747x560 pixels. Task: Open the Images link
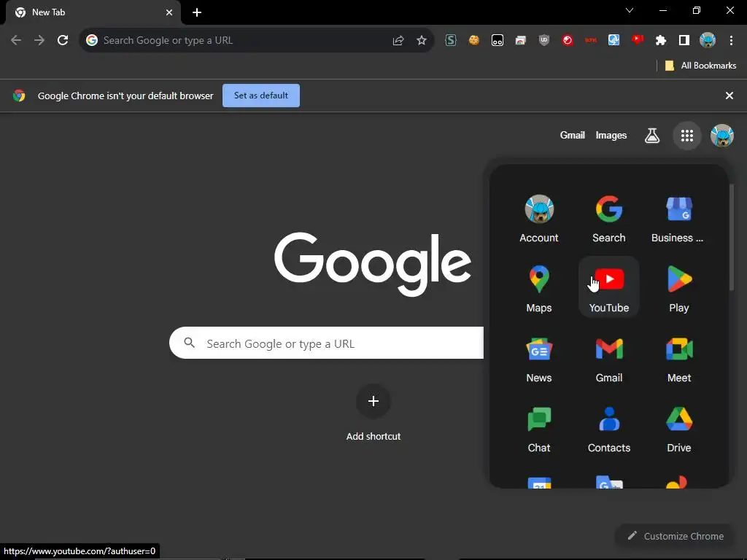tap(611, 135)
